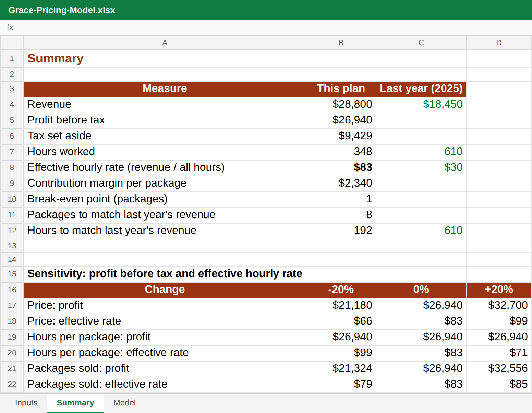Viewport: 532px width, 413px height.
Task: Select the Summary sheet tab
Action: point(75,403)
